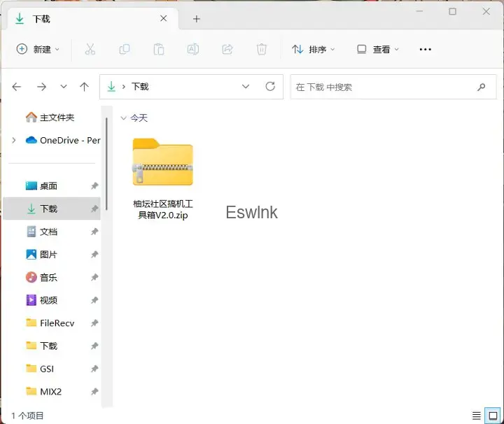Screen dimensions: 504x424
Task: Click the Rename icon in toolbar
Action: (193, 49)
